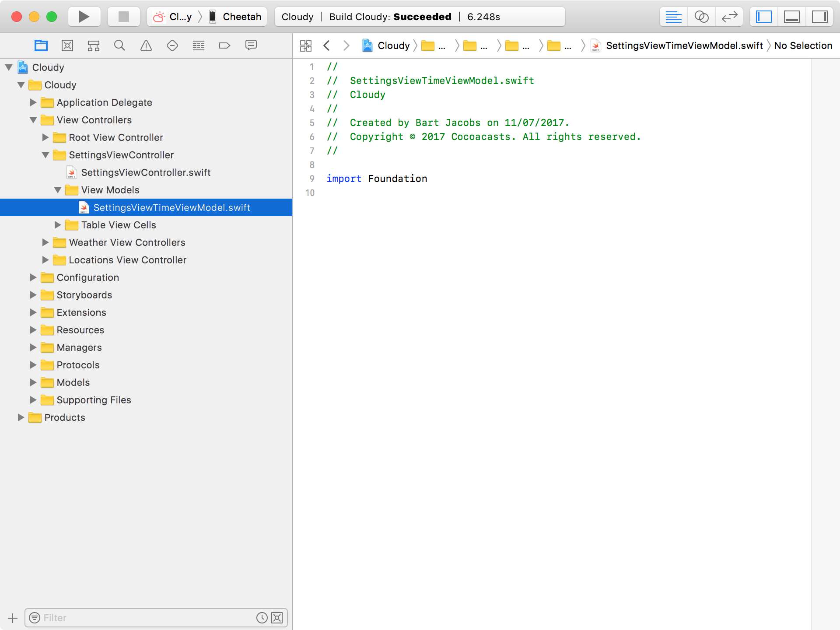Open the Issue navigator
Viewport: 840px width, 630px height.
[146, 45]
